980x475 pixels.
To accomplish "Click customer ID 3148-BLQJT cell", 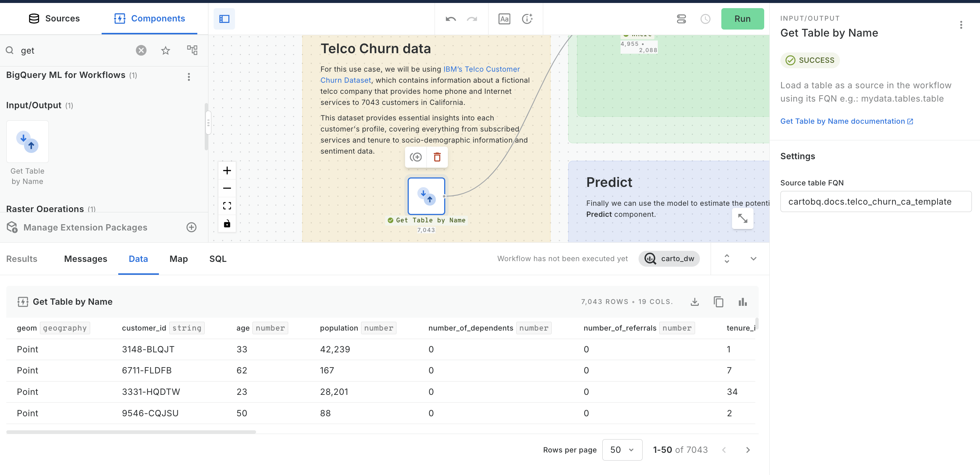I will point(148,349).
